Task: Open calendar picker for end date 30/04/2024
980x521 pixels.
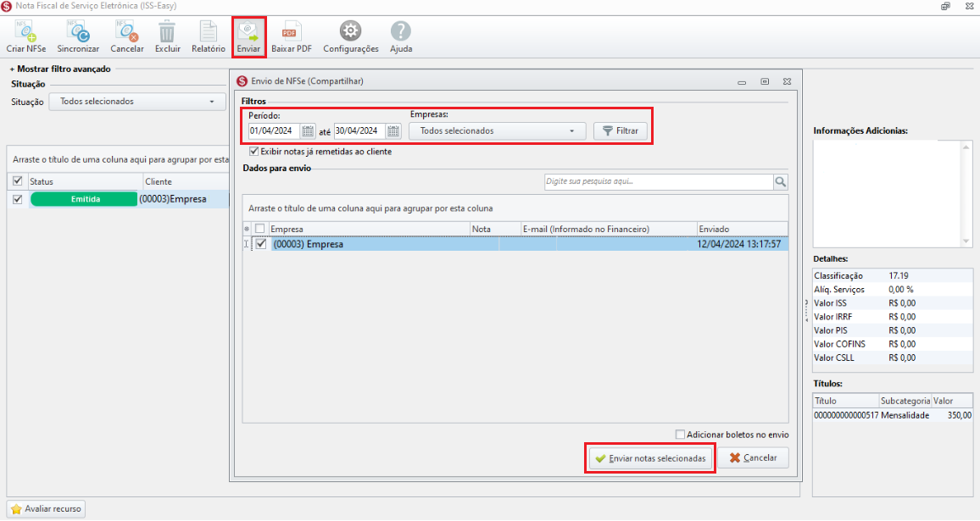Action: tap(393, 130)
